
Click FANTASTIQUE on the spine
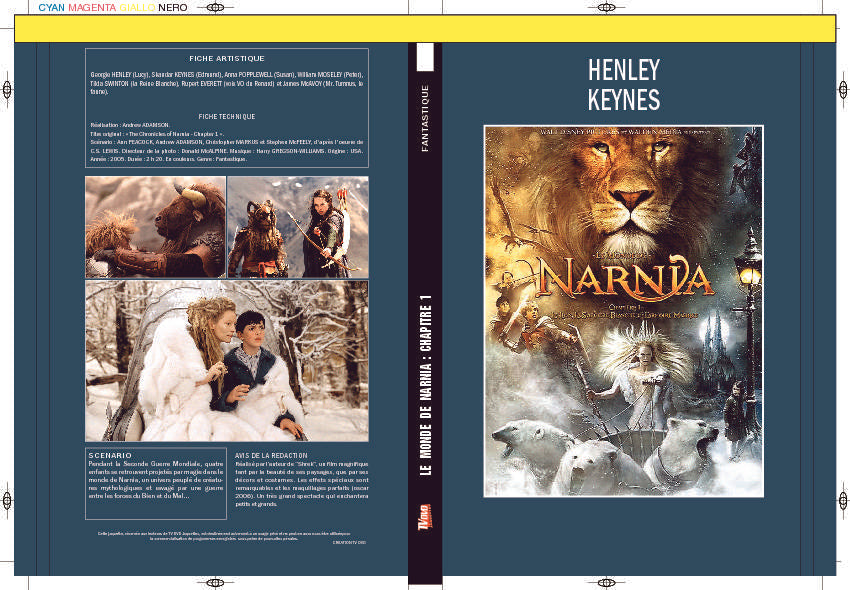point(425,118)
